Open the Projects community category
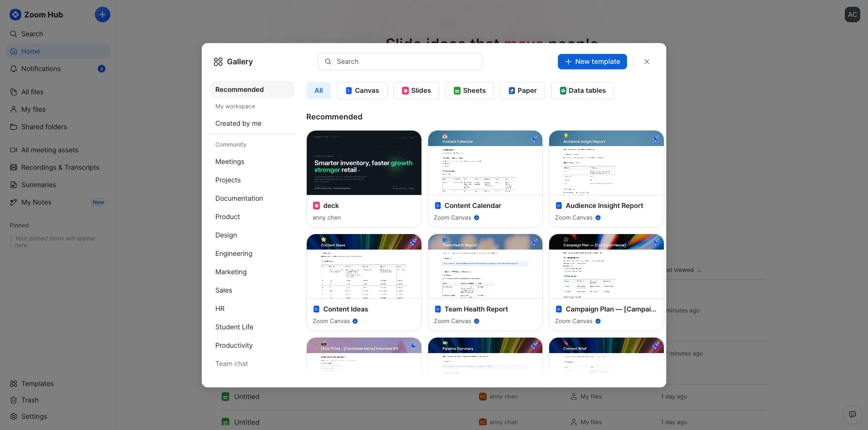The height and width of the screenshot is (430, 868). pos(252,180)
